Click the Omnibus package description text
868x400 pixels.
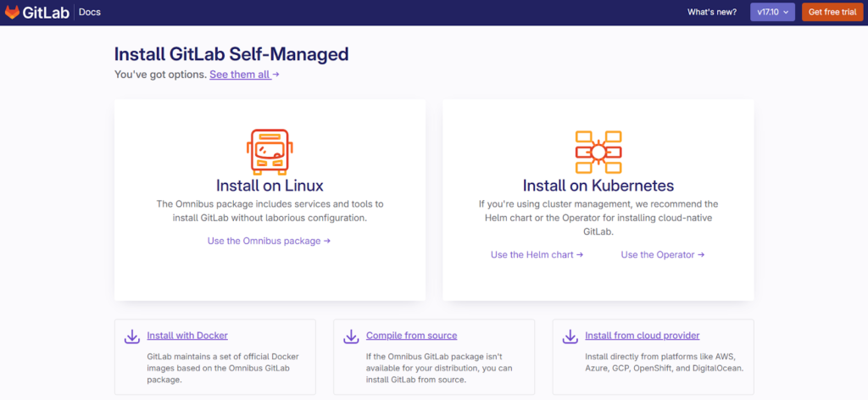tap(270, 211)
